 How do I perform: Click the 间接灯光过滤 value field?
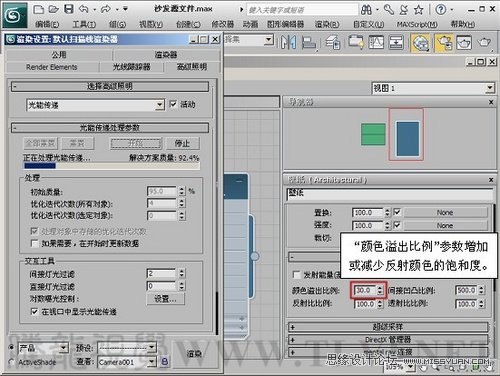coord(162,274)
